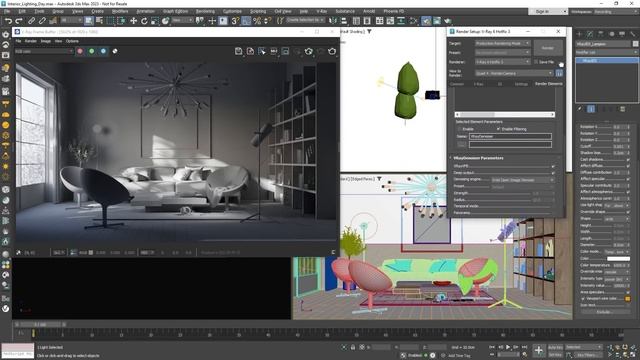The width and height of the screenshot is (640, 360).
Task: Click the large Set Keys plus button
Action: 539,350
